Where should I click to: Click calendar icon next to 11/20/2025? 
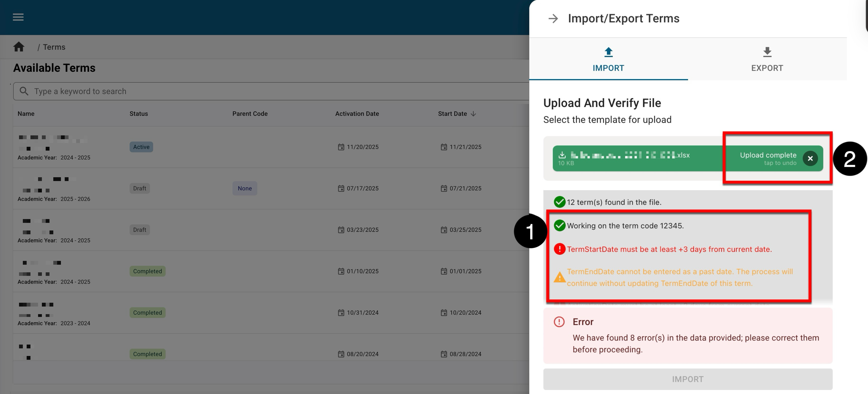point(341,147)
